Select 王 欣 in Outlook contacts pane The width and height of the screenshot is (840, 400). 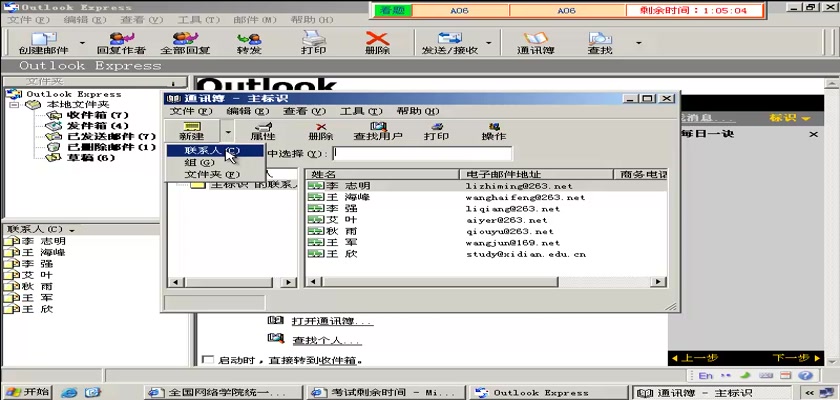coord(29,309)
